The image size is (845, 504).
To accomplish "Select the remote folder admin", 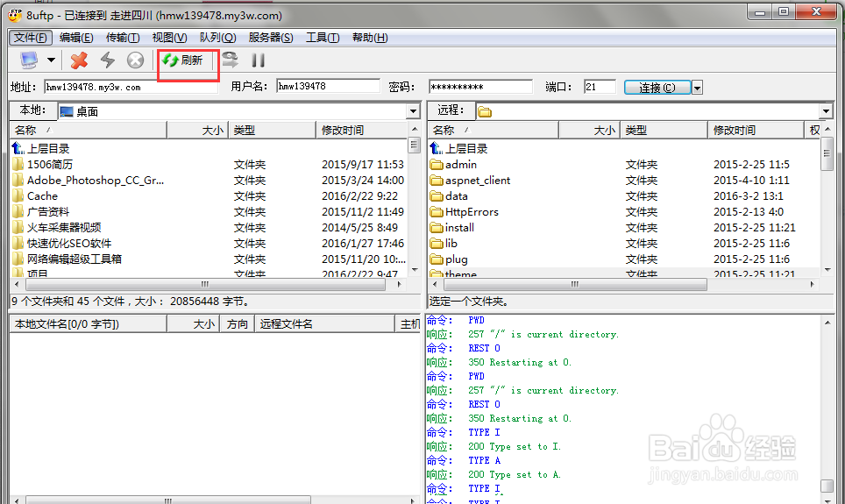I will [461, 165].
